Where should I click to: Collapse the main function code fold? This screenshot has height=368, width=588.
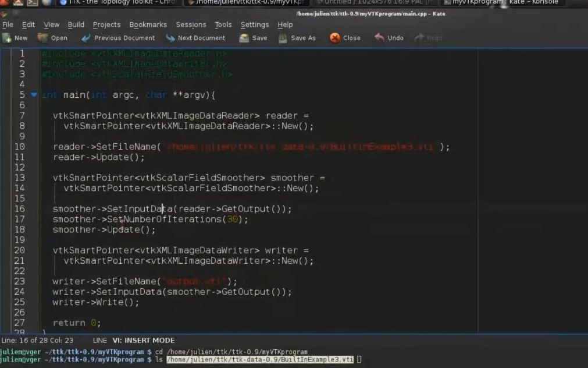(33, 94)
